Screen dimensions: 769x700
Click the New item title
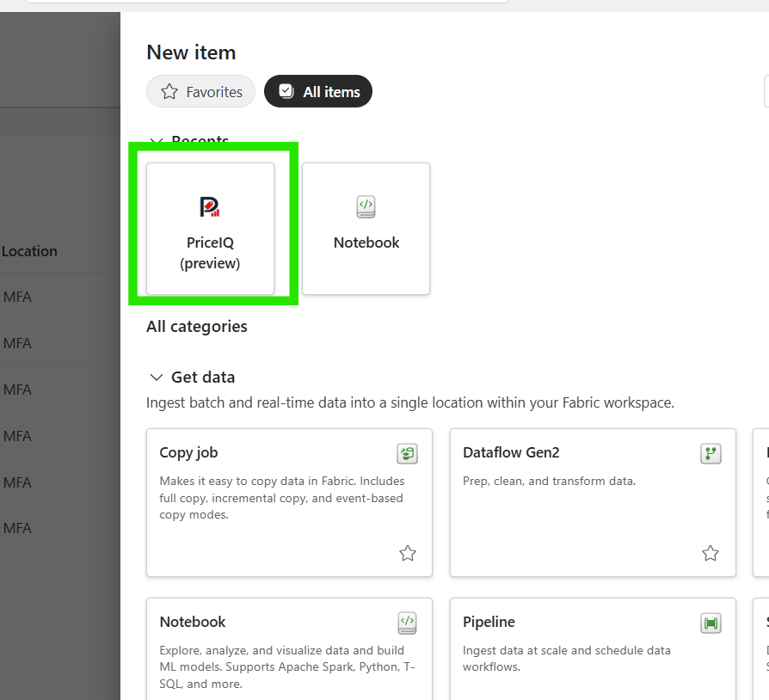click(191, 52)
